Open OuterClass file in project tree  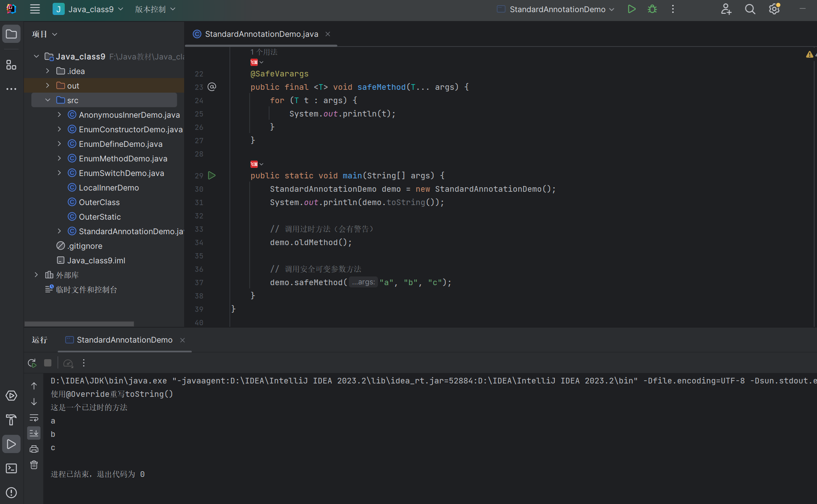pos(99,202)
